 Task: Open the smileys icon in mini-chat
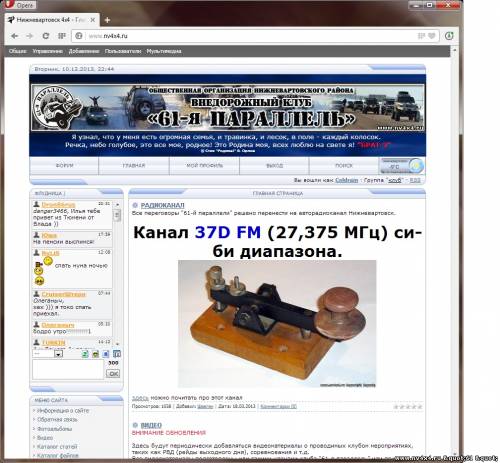point(95,354)
